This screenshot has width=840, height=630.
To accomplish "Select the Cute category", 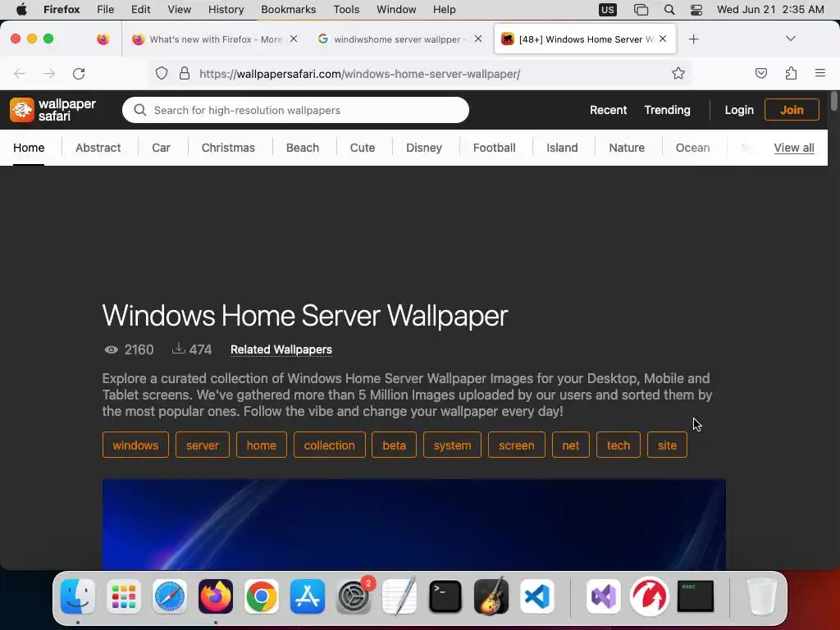I will coord(362,148).
